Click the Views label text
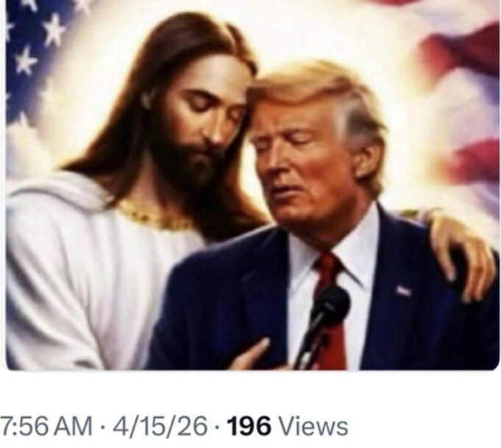The width and height of the screenshot is (501, 448). coord(313,426)
